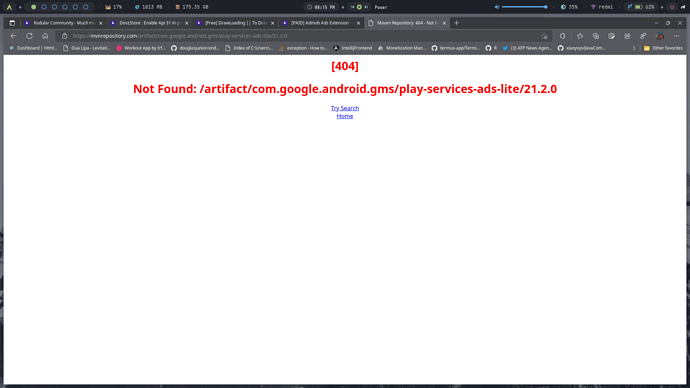Close the Maven Repository 404 tab
Image resolution: width=690 pixels, height=388 pixels.
tap(444, 23)
